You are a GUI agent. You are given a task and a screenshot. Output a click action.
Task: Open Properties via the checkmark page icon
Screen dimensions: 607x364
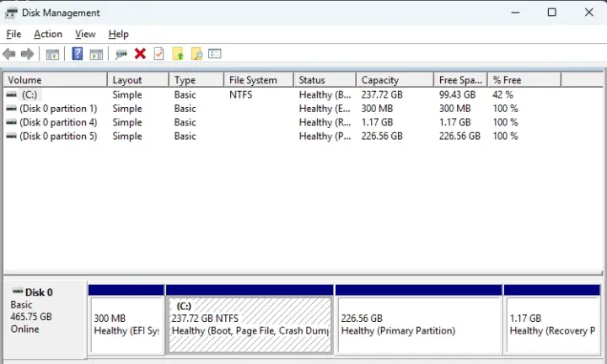click(x=158, y=53)
